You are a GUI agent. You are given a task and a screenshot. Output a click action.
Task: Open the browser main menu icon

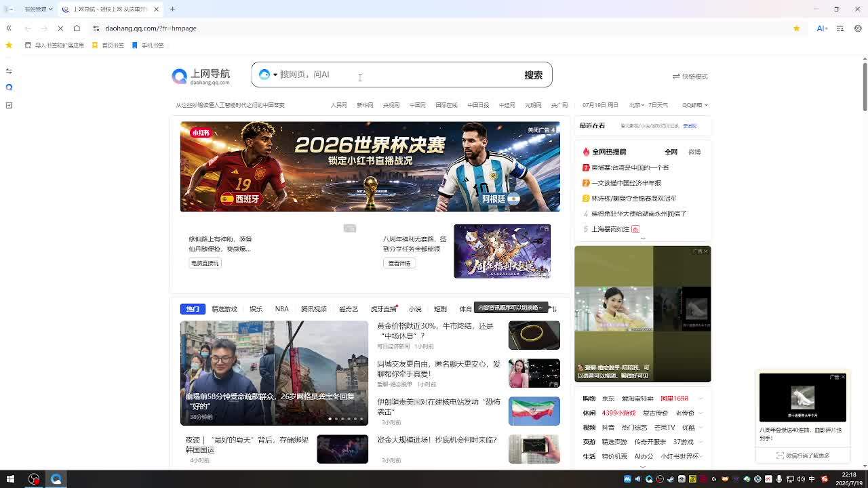(840, 28)
